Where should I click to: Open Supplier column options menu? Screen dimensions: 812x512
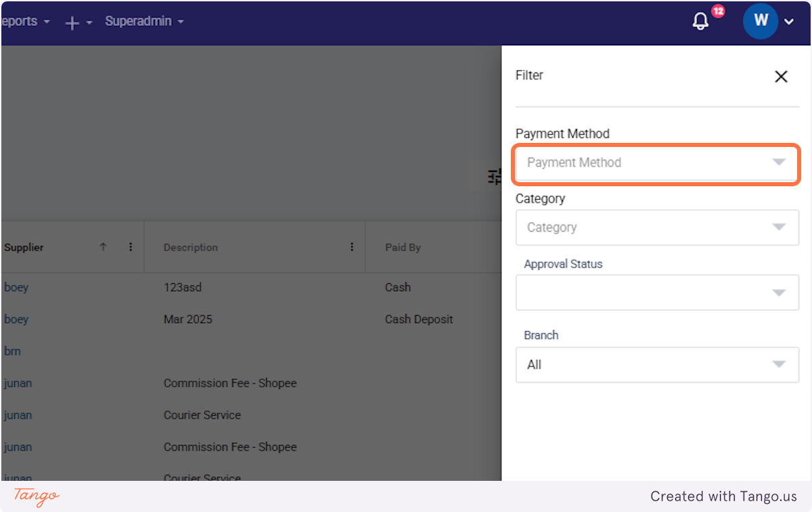click(x=131, y=247)
